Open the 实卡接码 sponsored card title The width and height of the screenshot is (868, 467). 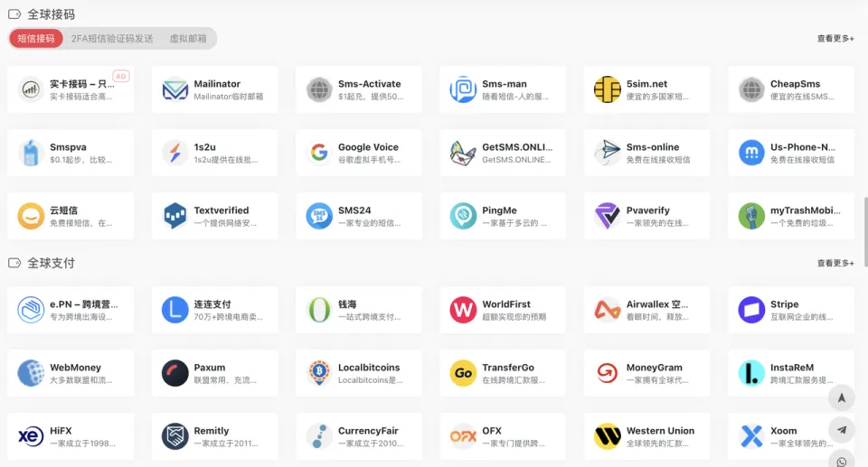click(x=82, y=83)
